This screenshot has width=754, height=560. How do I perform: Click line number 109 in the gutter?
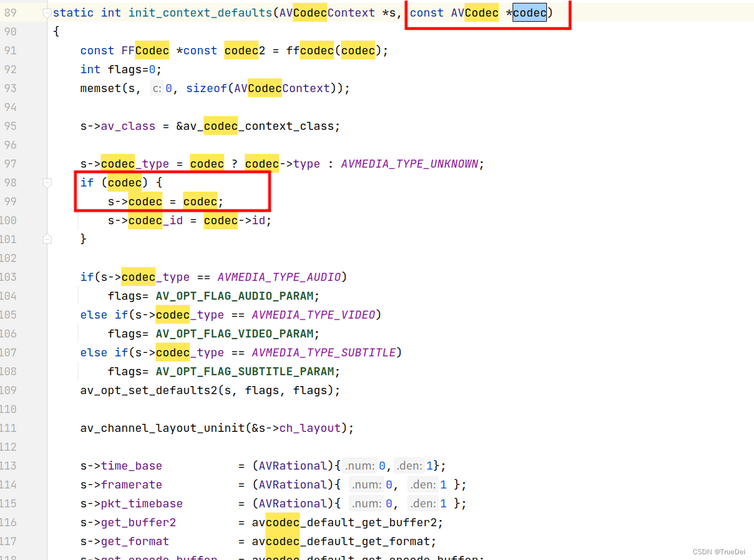(9, 390)
